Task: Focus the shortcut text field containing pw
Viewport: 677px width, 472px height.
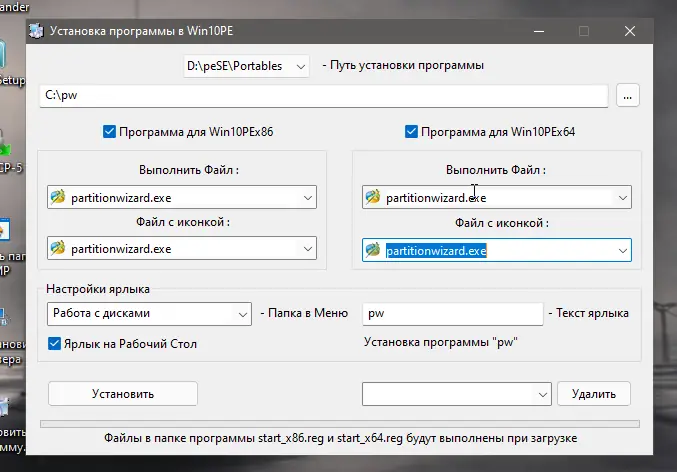Action: pyautogui.click(x=452, y=314)
